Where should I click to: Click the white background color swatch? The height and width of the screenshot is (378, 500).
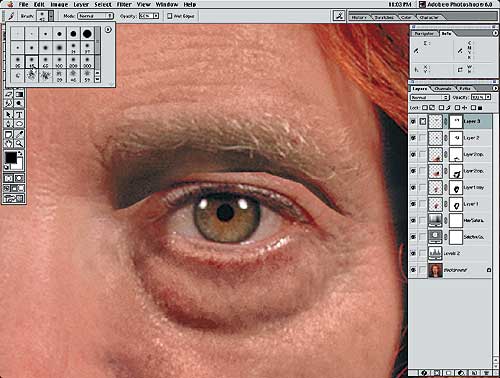pos(18,165)
